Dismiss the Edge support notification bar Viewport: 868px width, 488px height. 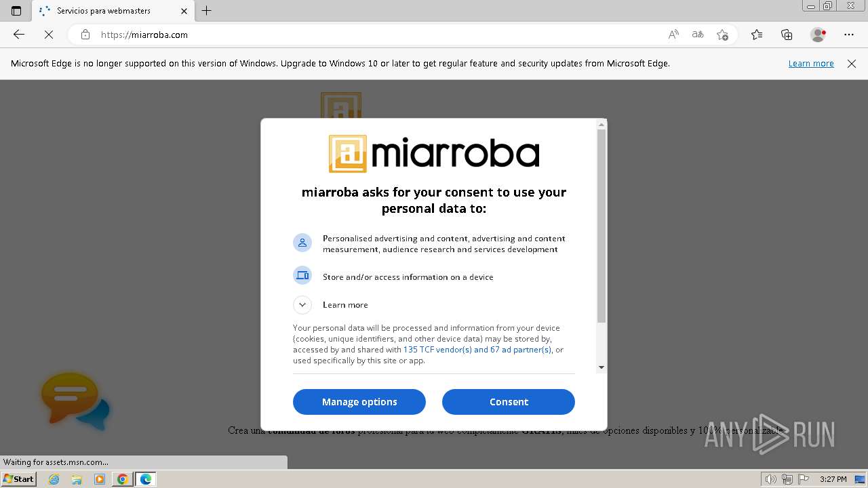pyautogui.click(x=852, y=64)
